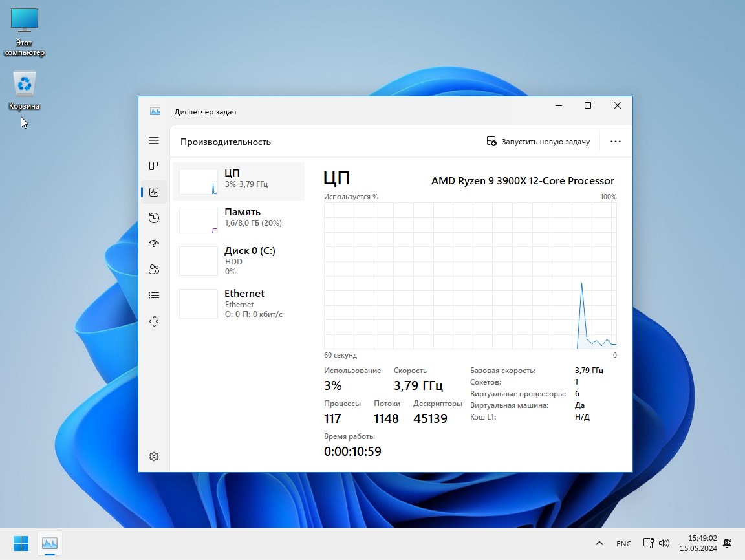Viewport: 745px width, 560px height.
Task: Open App history via clock icon
Action: click(x=154, y=217)
